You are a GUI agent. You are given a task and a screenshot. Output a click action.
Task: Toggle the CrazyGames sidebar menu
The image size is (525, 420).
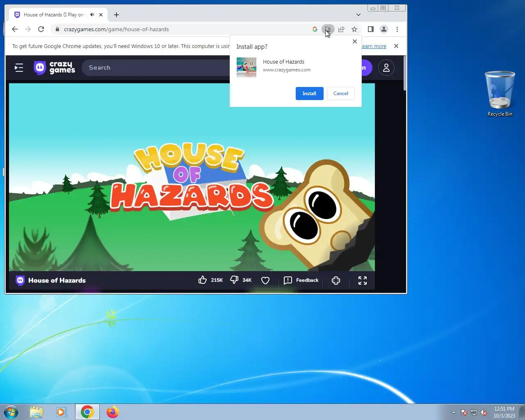coord(19,68)
